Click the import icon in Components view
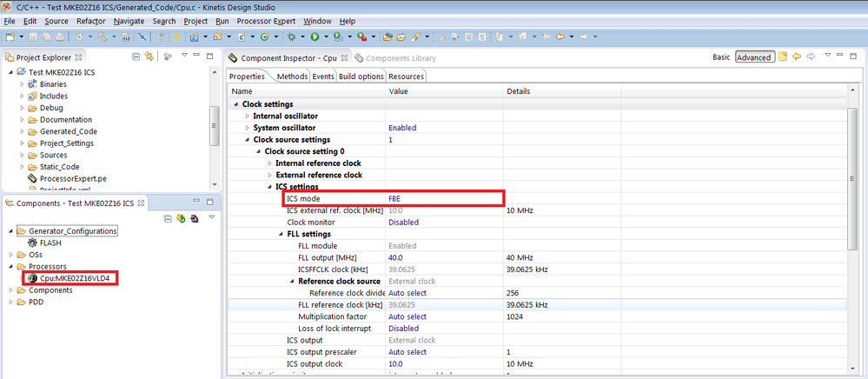This screenshot has height=379, width=868. [194, 218]
